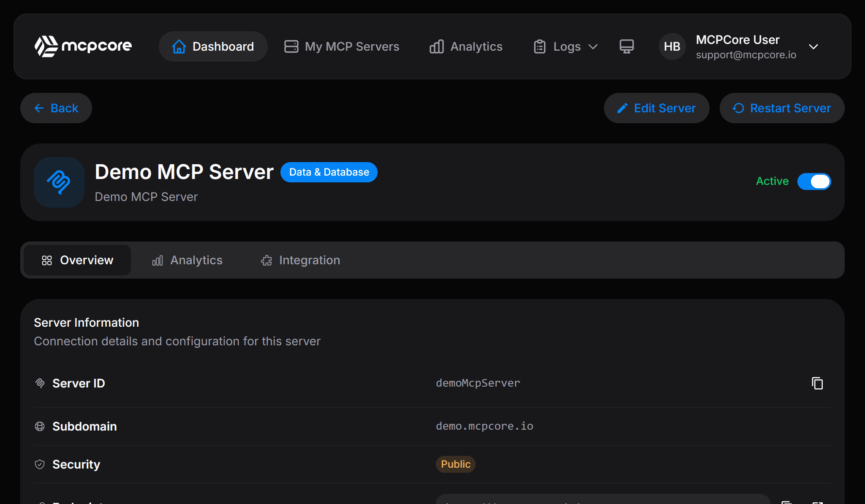Expand the Data & Database category badge
The height and width of the screenshot is (504, 865).
329,172
